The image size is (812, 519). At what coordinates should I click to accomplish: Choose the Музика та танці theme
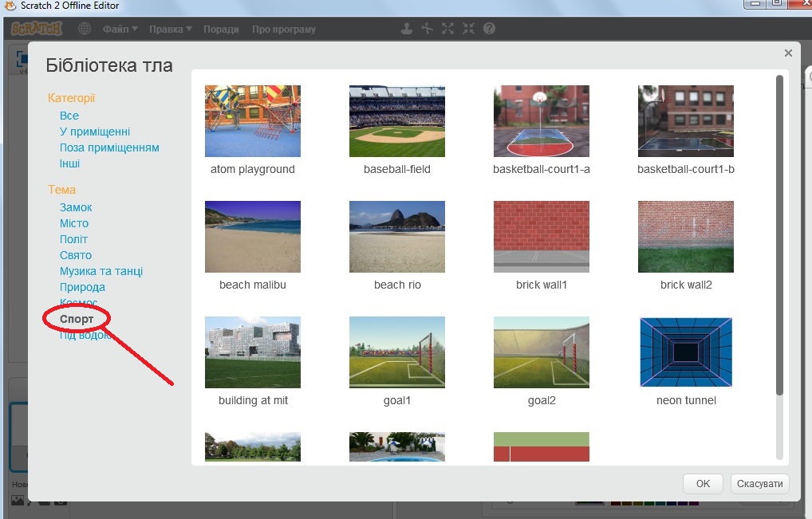pos(101,271)
